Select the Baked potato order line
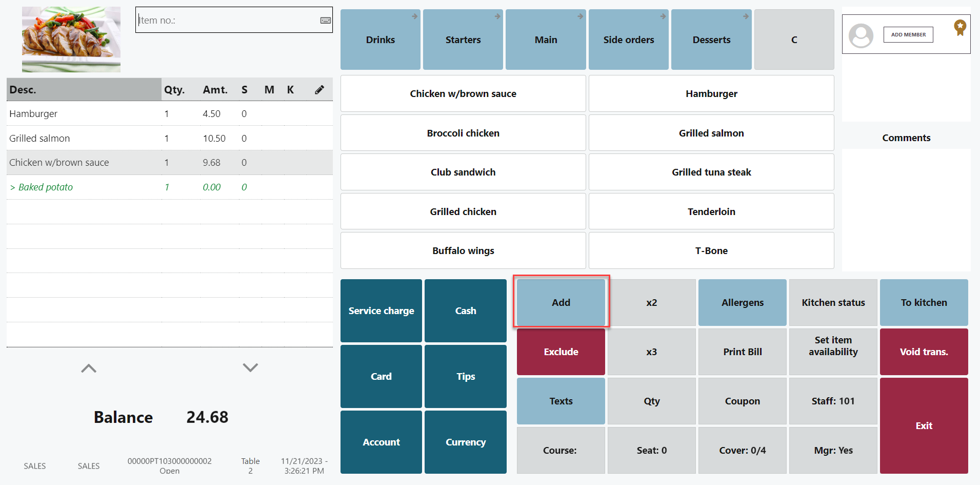 (46, 187)
